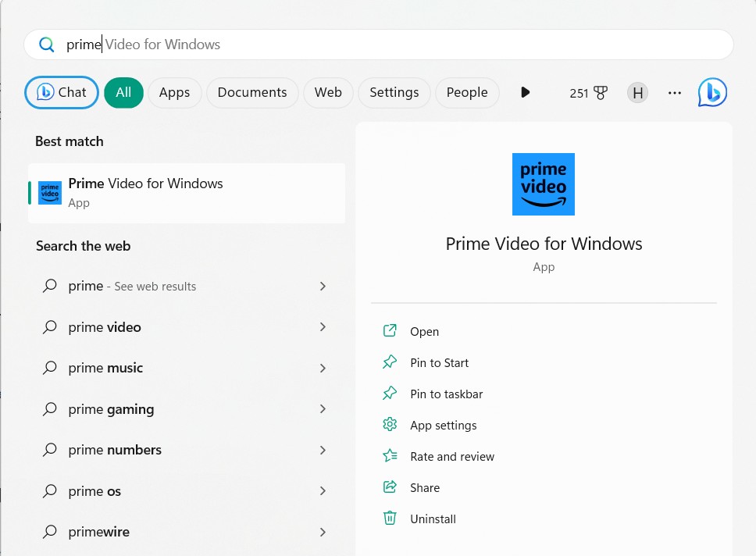Click the H user account avatar

click(637, 93)
